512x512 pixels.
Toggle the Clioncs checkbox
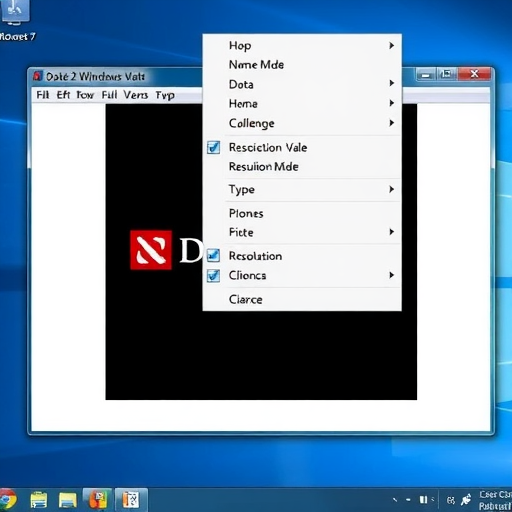[x=213, y=275]
